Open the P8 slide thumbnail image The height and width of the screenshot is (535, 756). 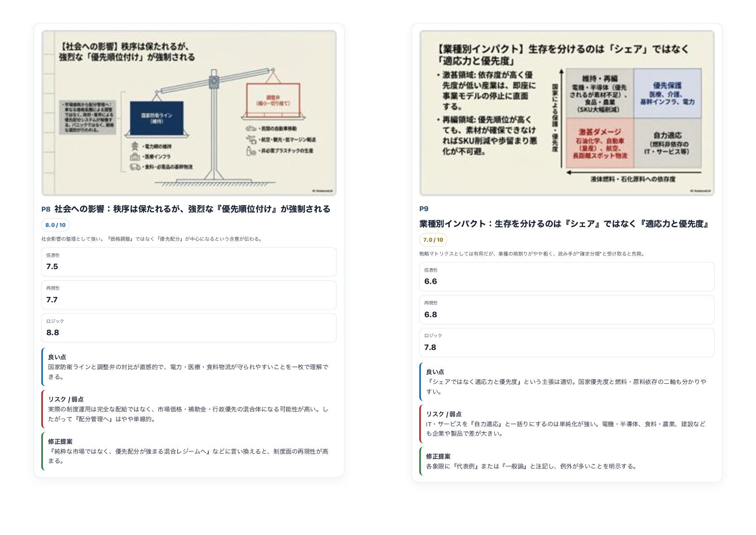tap(189, 113)
